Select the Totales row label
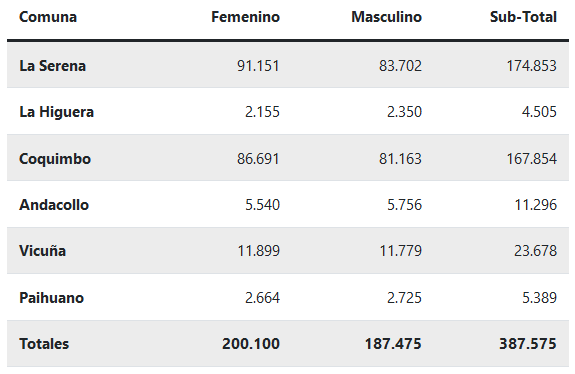Viewport: 575px width, 374px height. (44, 344)
